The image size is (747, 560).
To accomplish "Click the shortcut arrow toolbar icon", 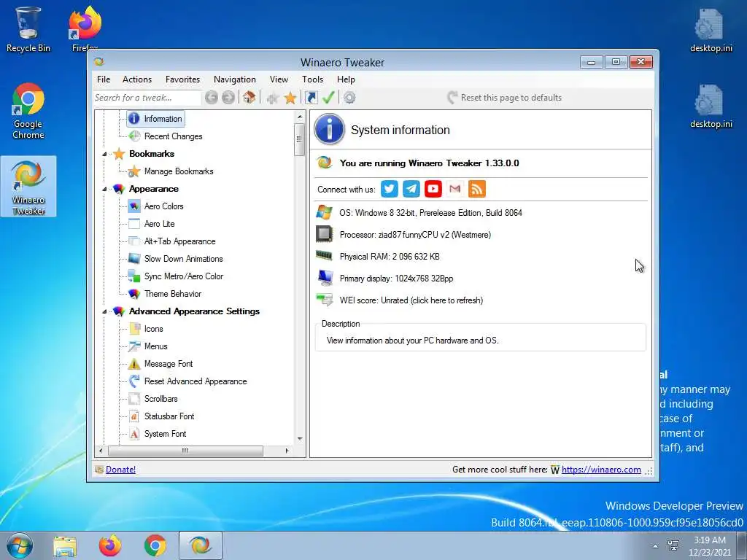I will click(x=311, y=98).
